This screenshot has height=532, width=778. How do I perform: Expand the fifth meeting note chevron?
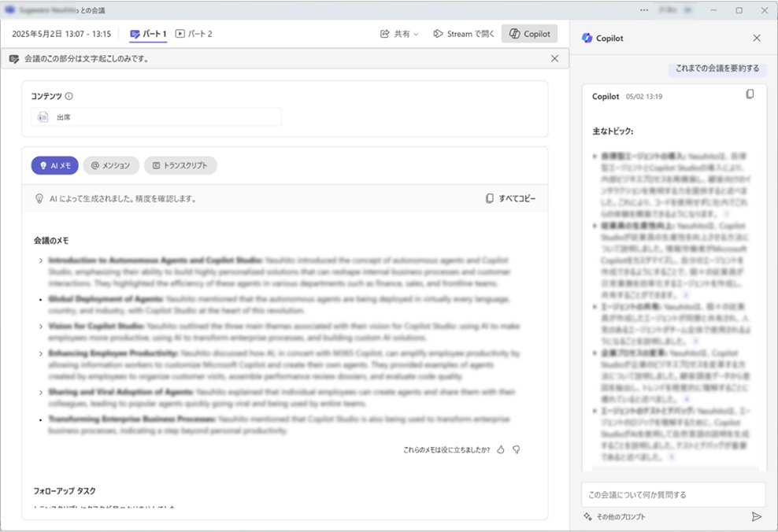(x=41, y=392)
